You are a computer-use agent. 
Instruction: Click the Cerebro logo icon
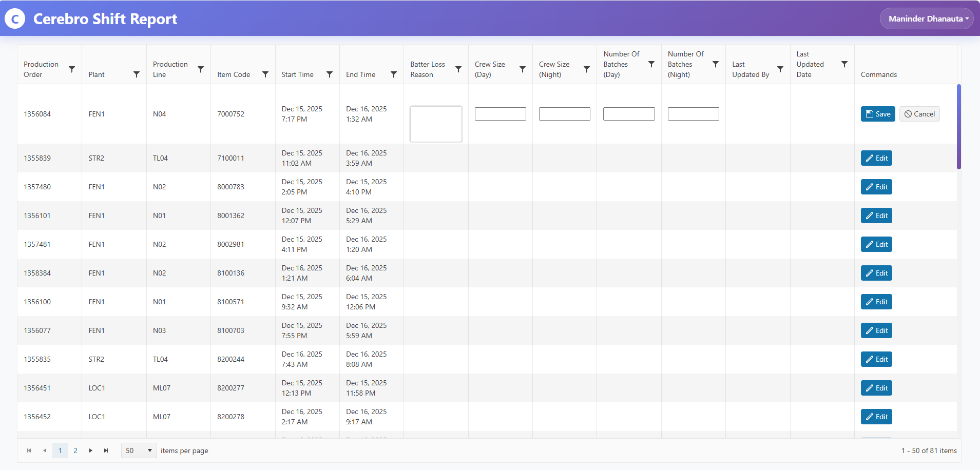15,19
